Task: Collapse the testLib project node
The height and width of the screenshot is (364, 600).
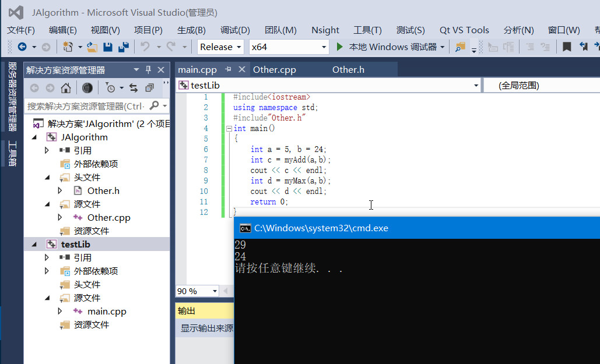Action: (x=34, y=245)
